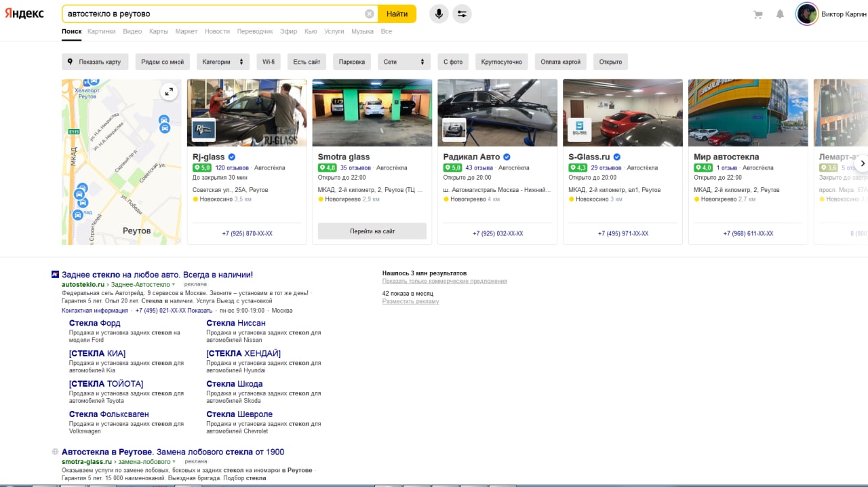Screen dimensions: 868x487
Task: Click autosteklo.ru ad favicon
Action: pyautogui.click(x=55, y=275)
